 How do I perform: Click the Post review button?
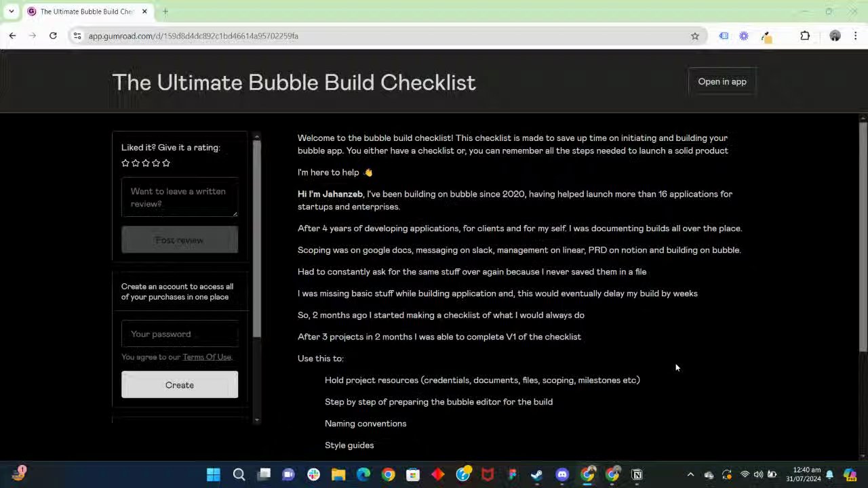[x=180, y=240]
